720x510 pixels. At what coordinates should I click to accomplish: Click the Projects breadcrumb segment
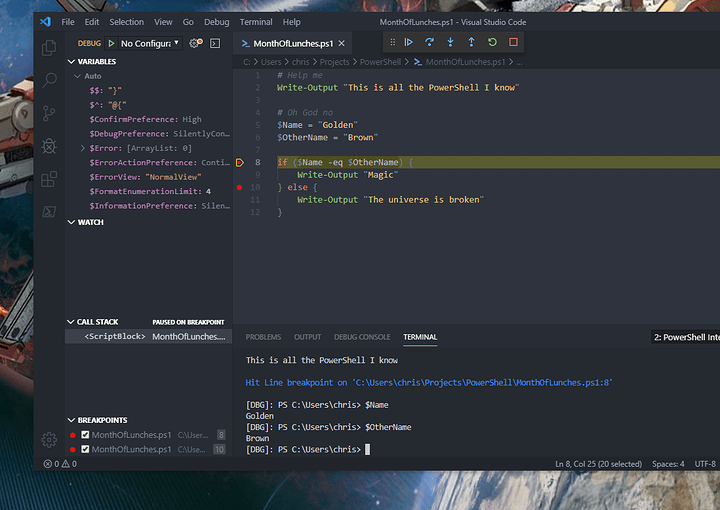(x=334, y=62)
